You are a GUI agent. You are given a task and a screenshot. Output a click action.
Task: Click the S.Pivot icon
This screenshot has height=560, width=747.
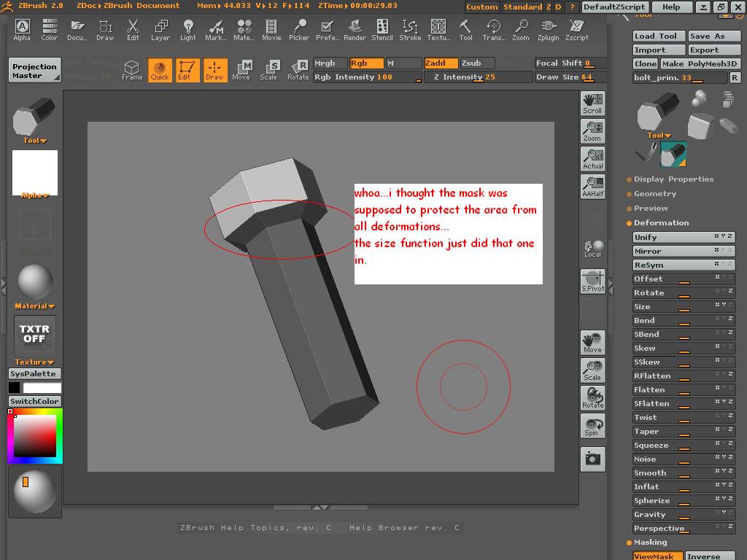pos(592,281)
